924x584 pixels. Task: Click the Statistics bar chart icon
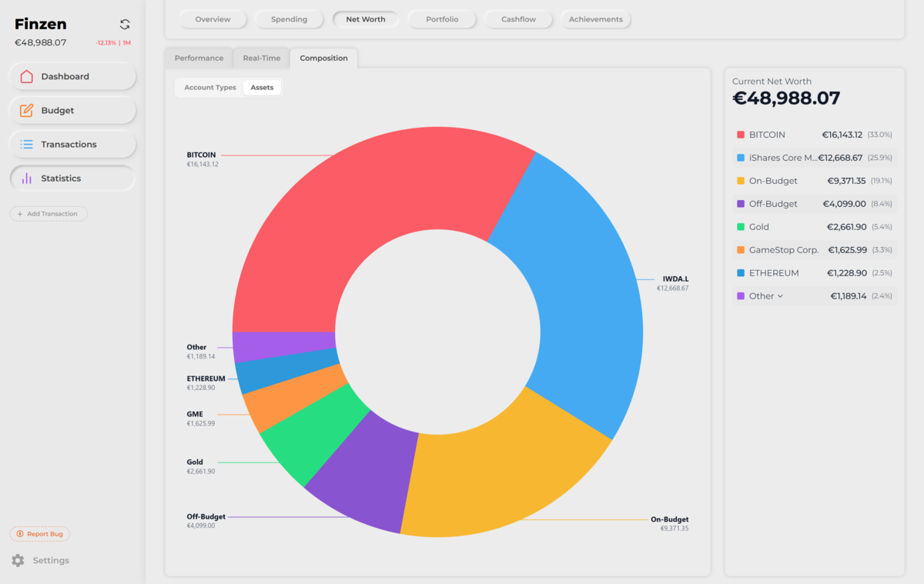(26, 178)
